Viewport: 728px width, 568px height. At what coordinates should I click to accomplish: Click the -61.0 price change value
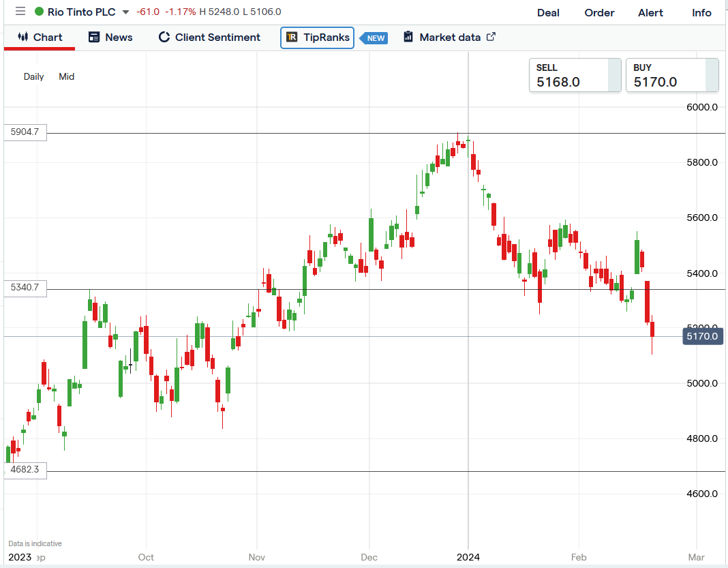pos(148,12)
